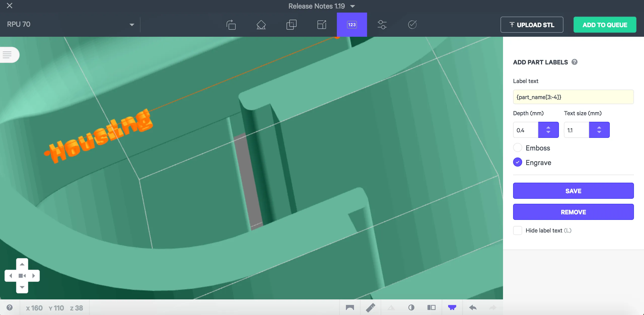Save the part label
644x315 pixels.
point(573,191)
